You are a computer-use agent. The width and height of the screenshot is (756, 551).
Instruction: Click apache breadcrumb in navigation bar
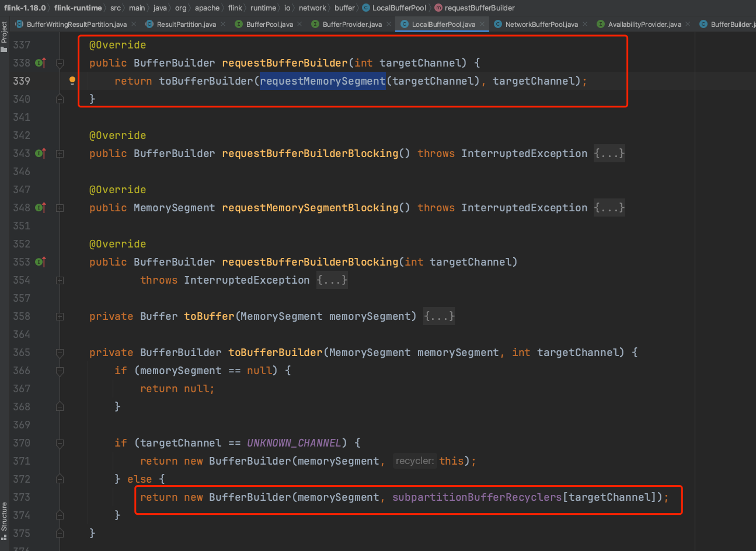click(207, 8)
